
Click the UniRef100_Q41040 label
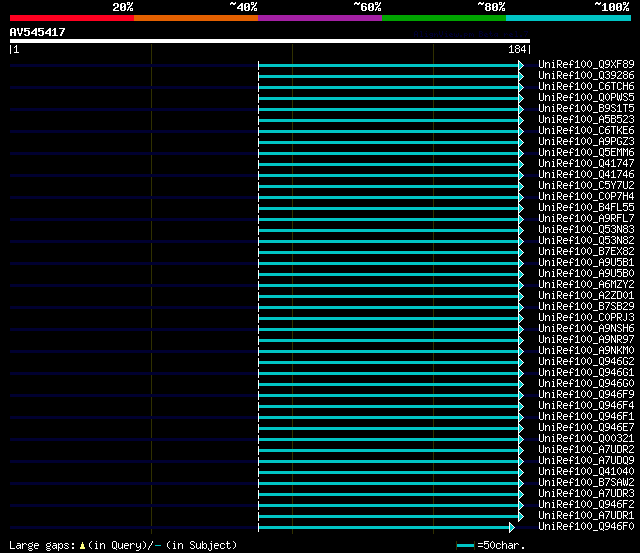tap(586, 472)
